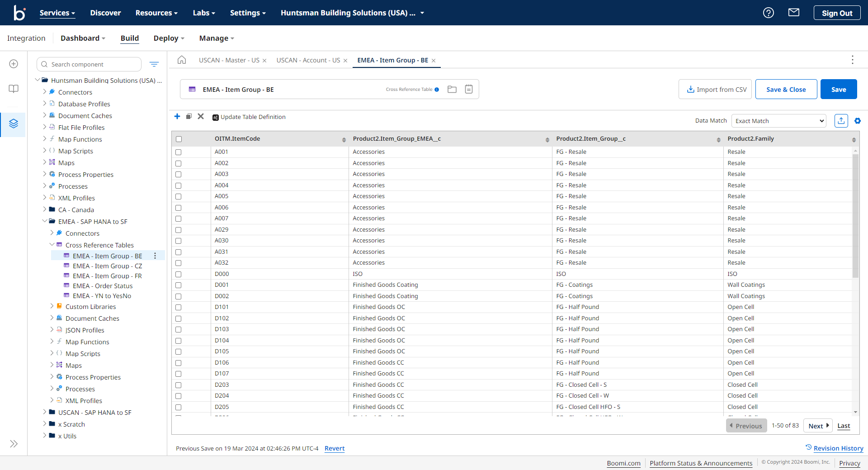Viewport: 868px width, 470px height.
Task: Open the component folder icon beside Cross Reference Table
Action: [x=452, y=89]
